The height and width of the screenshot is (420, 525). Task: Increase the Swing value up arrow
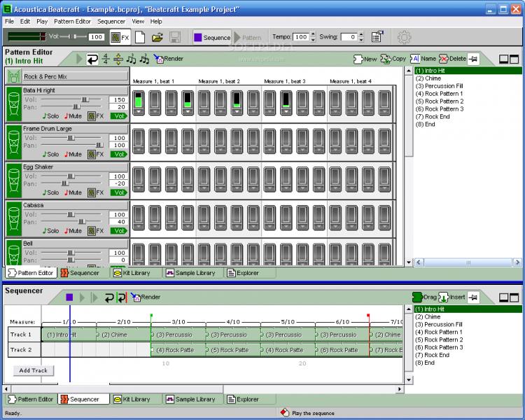[x=361, y=34]
